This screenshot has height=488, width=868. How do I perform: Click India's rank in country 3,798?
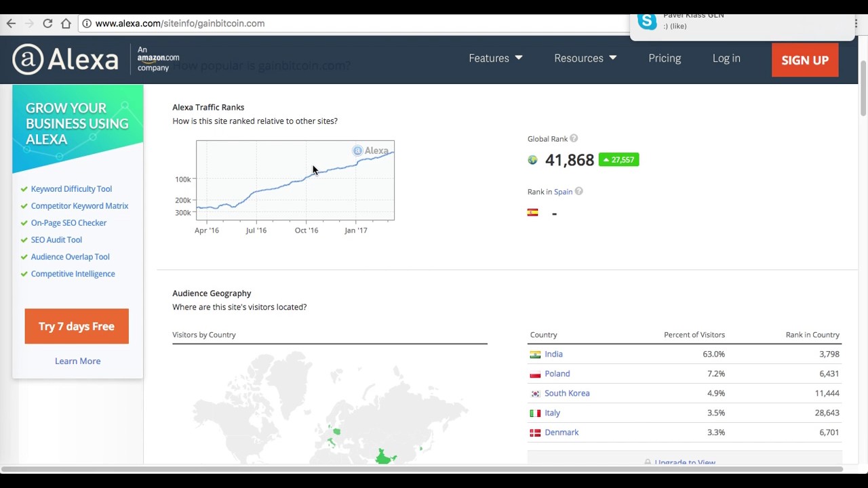[x=829, y=354]
